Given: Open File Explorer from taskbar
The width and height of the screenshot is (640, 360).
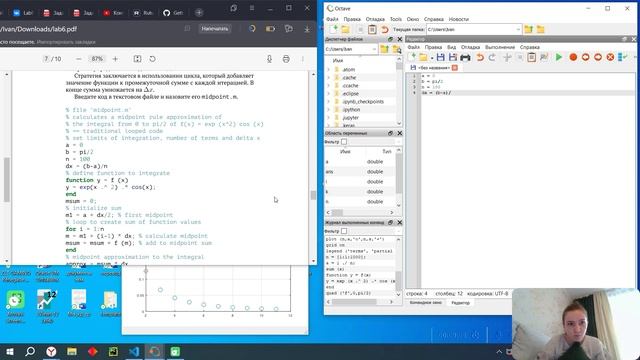Looking at the screenshot, I should pos(72,351).
